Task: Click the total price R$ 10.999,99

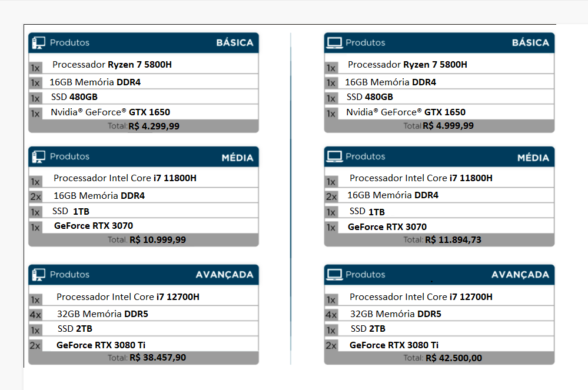Action: click(x=158, y=240)
